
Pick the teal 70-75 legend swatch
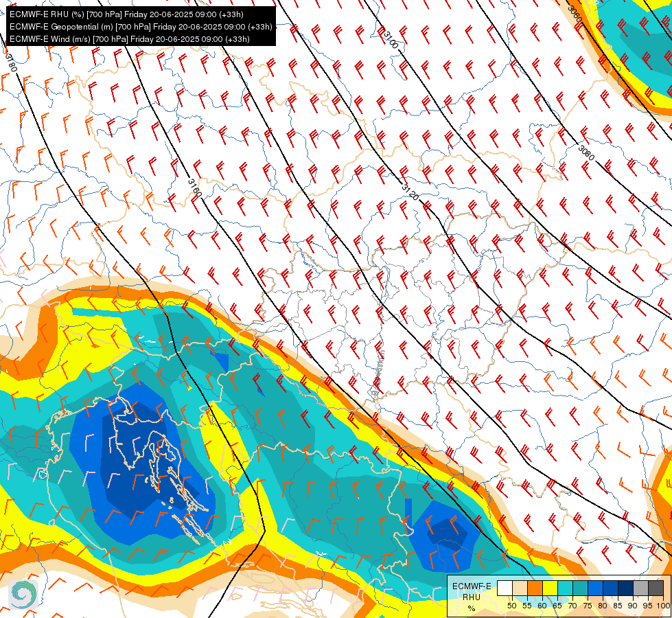pos(580,588)
